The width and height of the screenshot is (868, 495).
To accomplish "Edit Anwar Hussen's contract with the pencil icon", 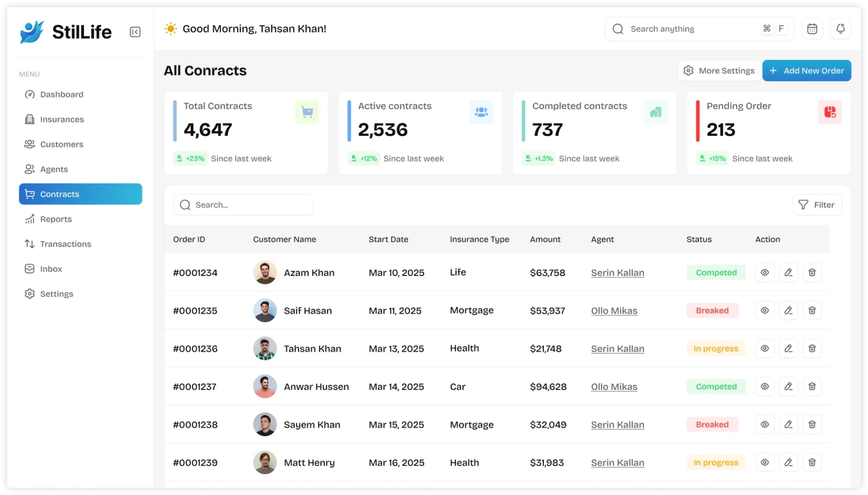I will point(788,386).
